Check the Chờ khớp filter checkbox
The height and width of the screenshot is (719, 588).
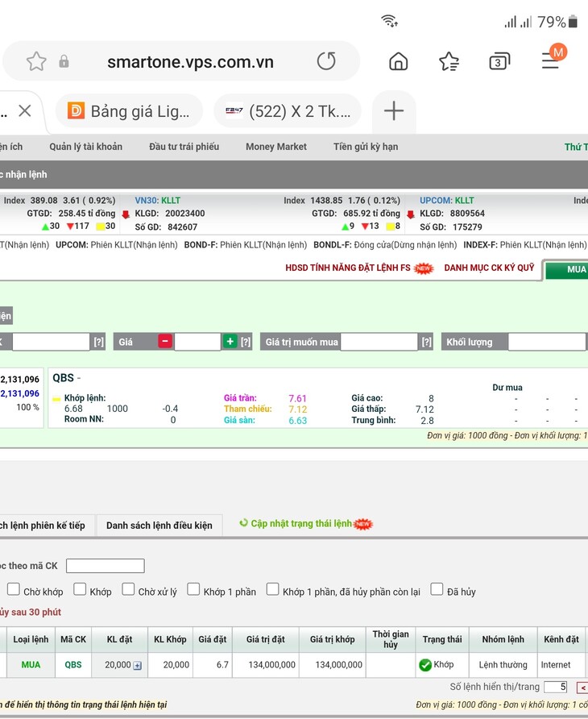point(14,589)
